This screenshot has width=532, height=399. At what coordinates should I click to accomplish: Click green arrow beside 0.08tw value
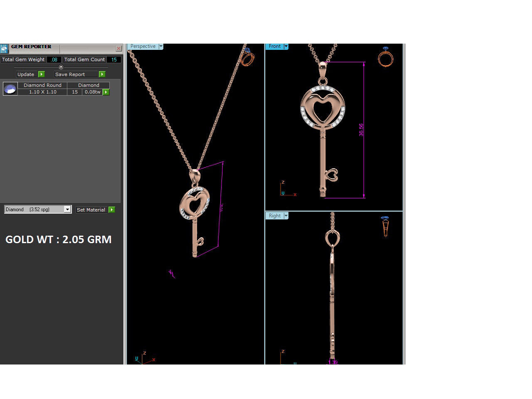pos(106,92)
